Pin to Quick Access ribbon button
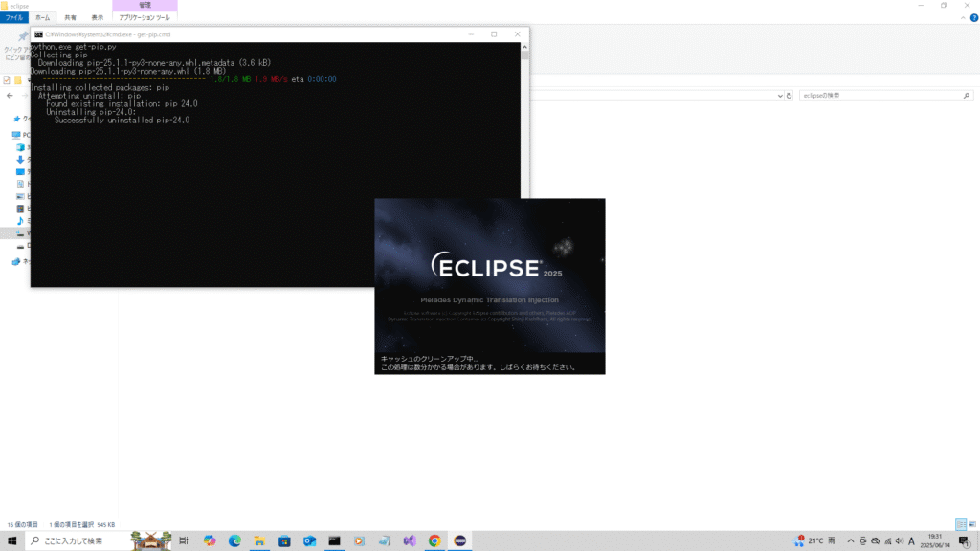Viewport: 980px width, 551px height. point(15,45)
